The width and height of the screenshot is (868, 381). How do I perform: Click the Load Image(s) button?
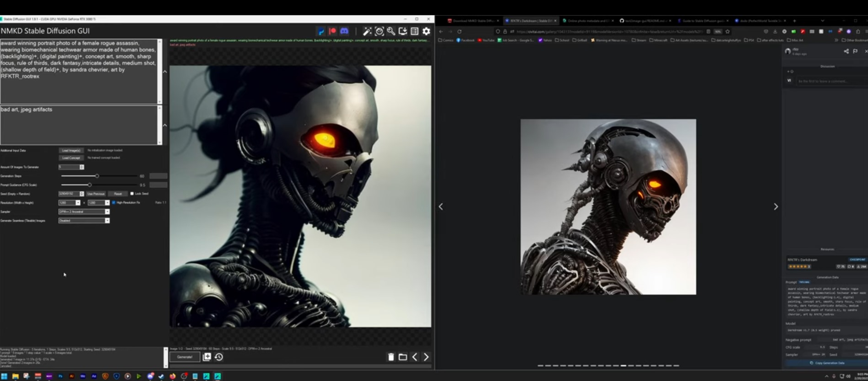(71, 150)
